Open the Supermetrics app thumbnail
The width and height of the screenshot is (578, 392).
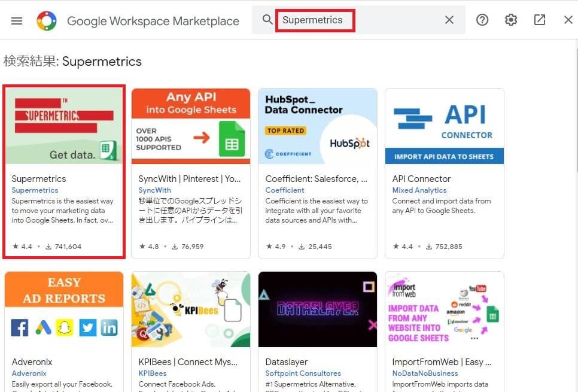[x=64, y=126]
